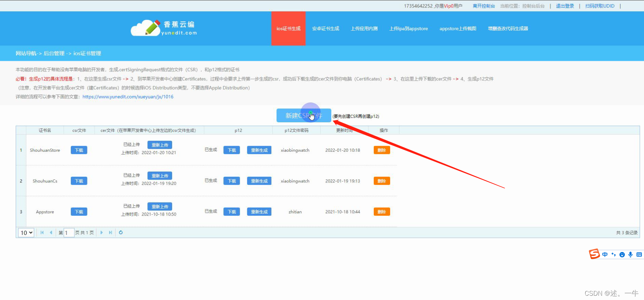Delete the ShouhuanCs certificate
The image size is (644, 300).
382,181
